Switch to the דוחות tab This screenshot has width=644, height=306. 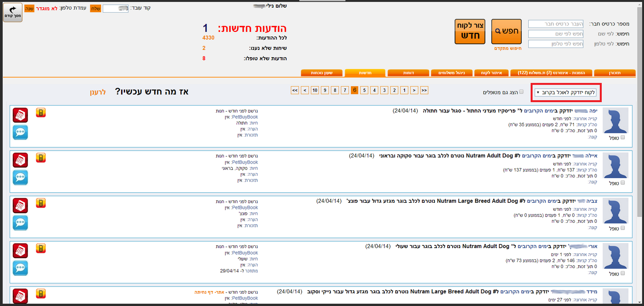(408, 73)
